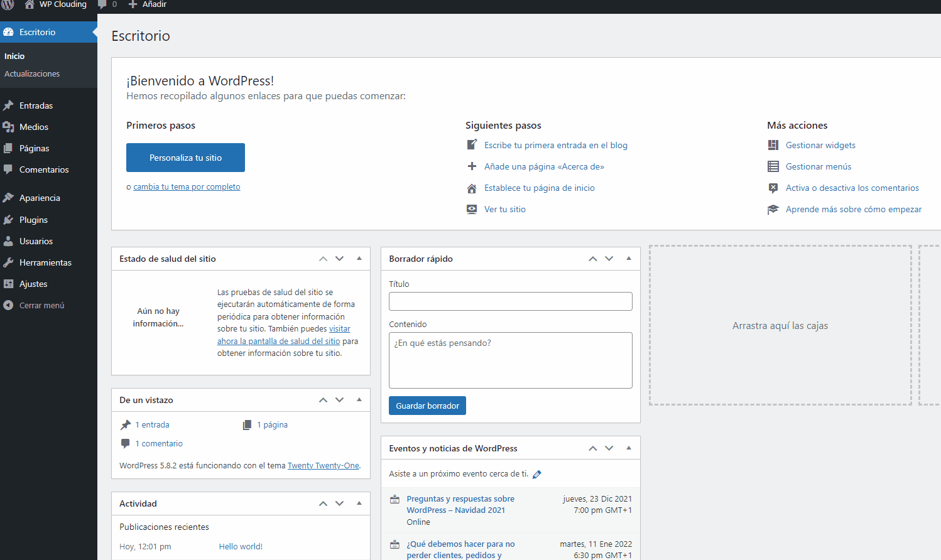Screen dimensions: 941x560
Task: Click the Personaliza tu sitio button
Action: tap(185, 158)
